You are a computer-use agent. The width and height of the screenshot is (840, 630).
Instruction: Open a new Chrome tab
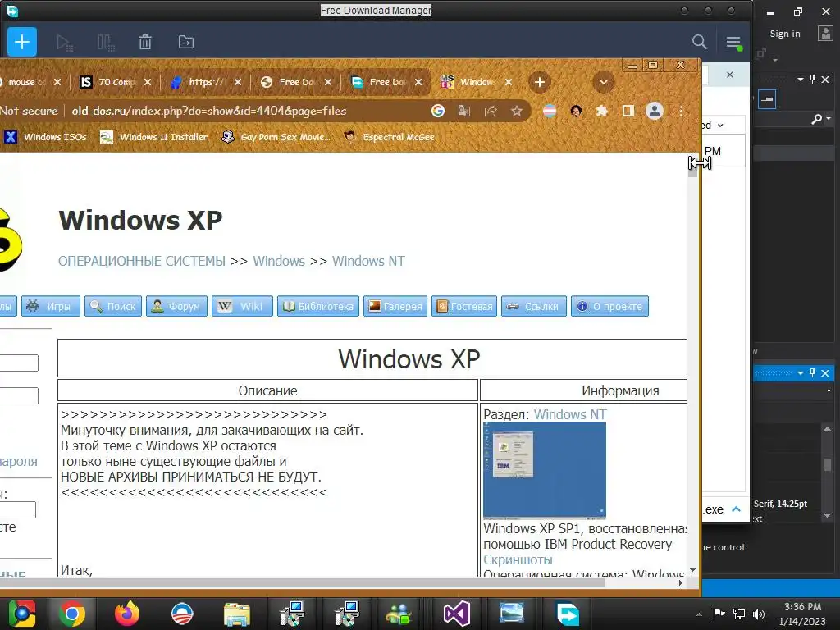pos(540,82)
